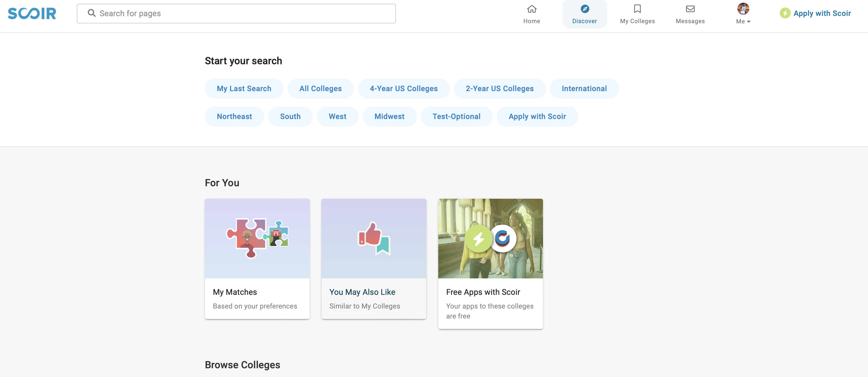The image size is (868, 377).
Task: Click the Discover nav label
Action: (x=585, y=21)
